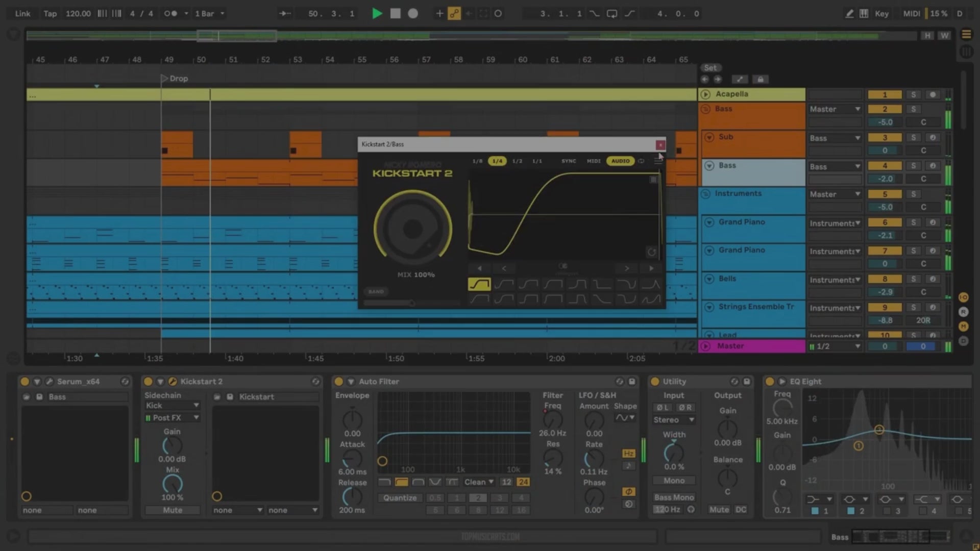Select 1/2 rate in Kickstart
Screen dimensions: 980x551
click(x=517, y=161)
